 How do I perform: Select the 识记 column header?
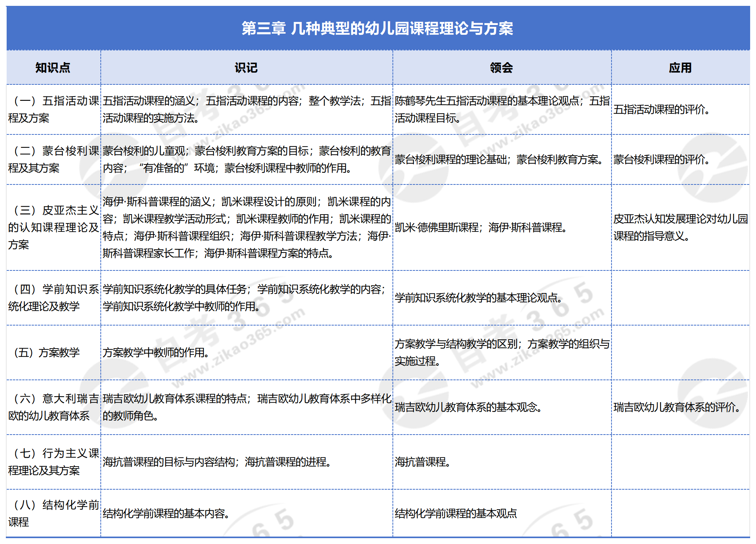tap(246, 68)
